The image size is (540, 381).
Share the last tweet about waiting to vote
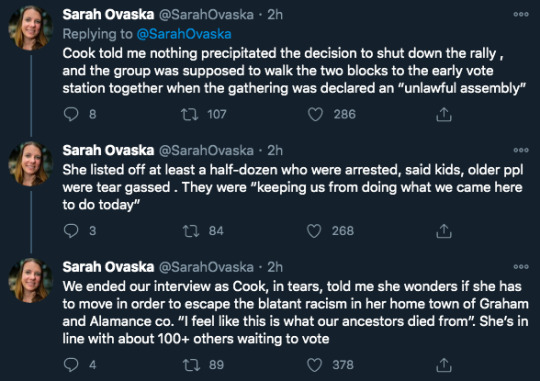pyautogui.click(x=444, y=365)
